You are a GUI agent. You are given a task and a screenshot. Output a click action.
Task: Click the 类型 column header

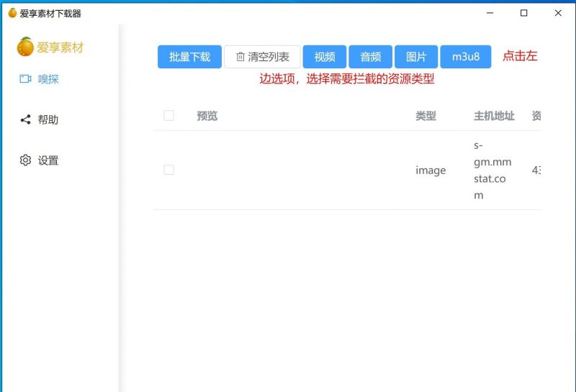point(426,116)
